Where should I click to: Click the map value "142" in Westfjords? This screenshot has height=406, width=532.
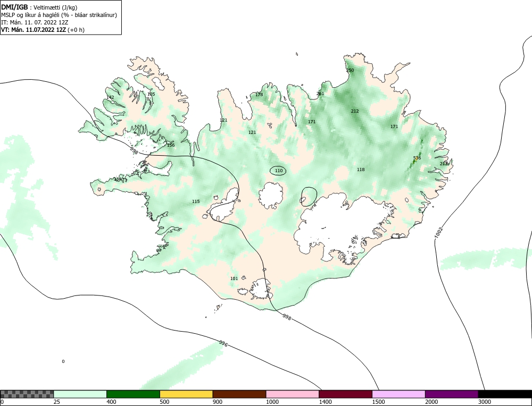(x=110, y=97)
